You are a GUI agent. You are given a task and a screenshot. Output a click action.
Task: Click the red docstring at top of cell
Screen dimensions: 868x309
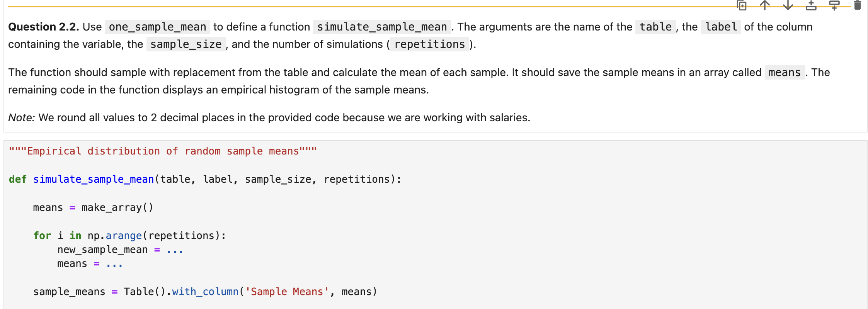click(x=162, y=151)
